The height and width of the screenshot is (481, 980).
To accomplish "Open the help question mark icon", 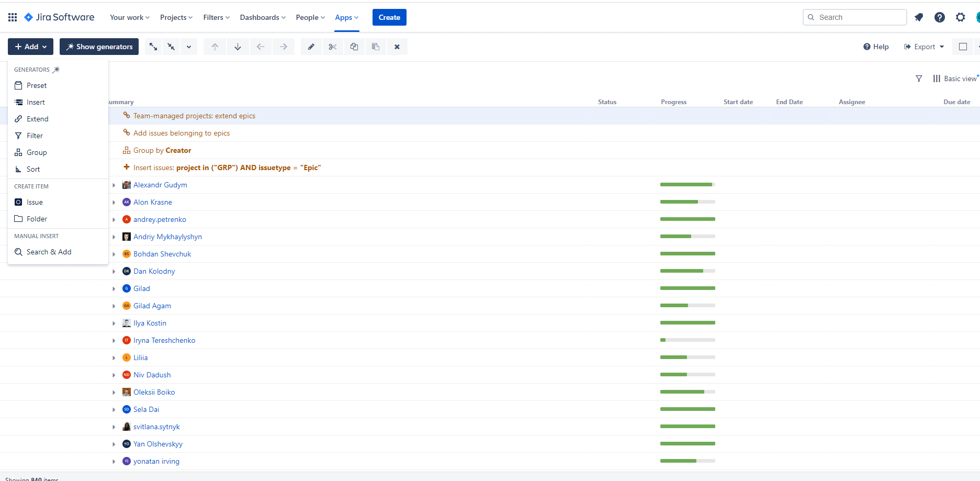I will (940, 17).
